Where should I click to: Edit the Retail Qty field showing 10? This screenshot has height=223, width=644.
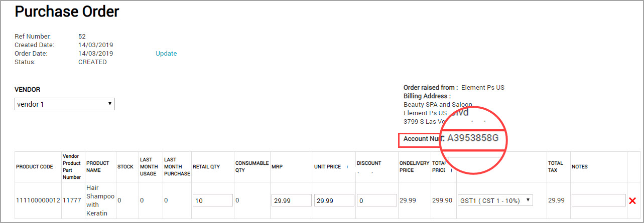212,200
